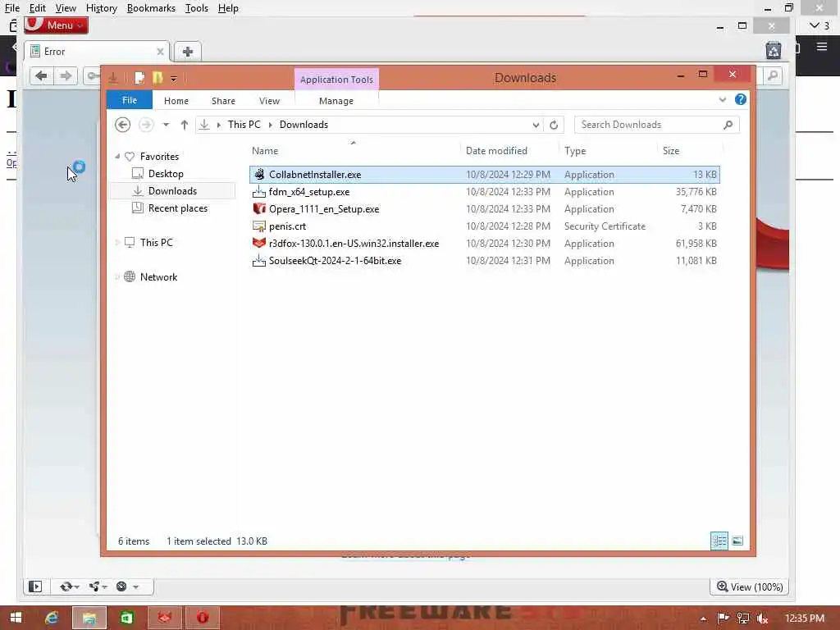This screenshot has height=630, width=840.
Task: Click New folder icon in quick access toolbar
Action: coord(157,78)
